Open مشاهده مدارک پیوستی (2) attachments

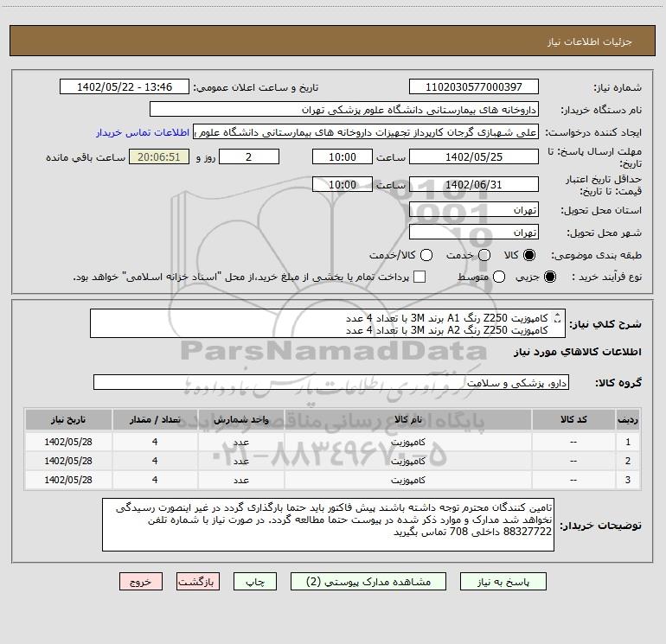tap(368, 582)
